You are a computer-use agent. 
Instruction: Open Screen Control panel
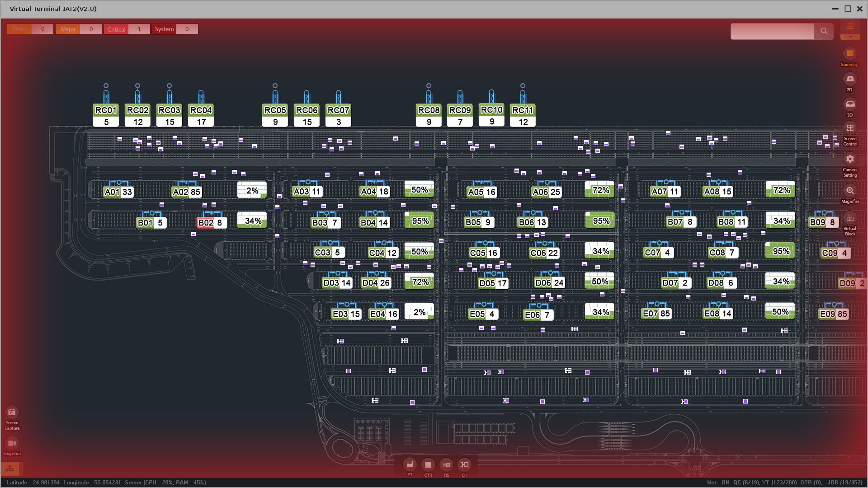(x=850, y=129)
